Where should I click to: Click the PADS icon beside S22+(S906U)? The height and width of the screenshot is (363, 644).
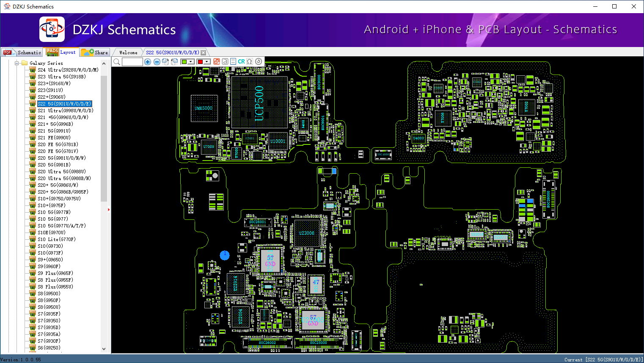(33, 97)
